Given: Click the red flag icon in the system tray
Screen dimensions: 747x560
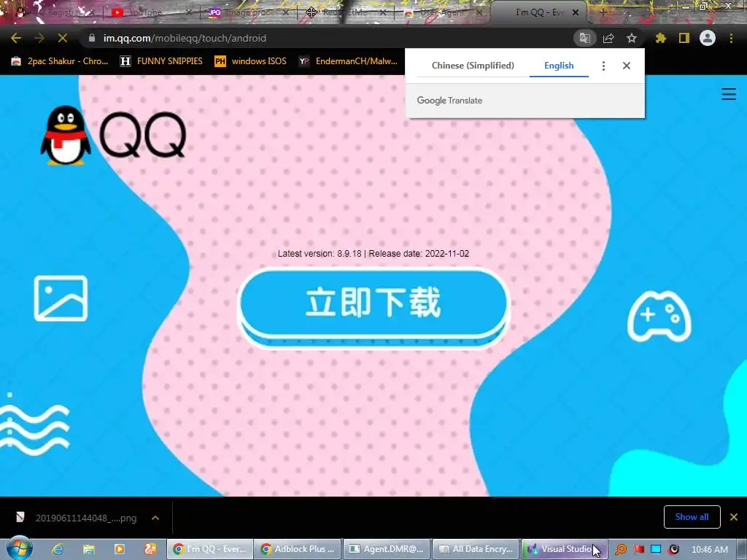Looking at the screenshot, I should (x=638, y=549).
